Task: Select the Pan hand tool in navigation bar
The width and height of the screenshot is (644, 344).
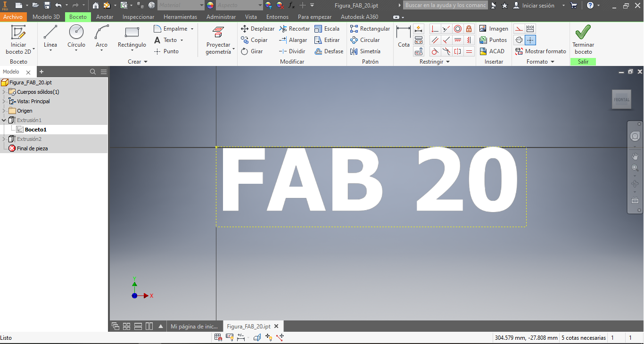Action: point(635,156)
